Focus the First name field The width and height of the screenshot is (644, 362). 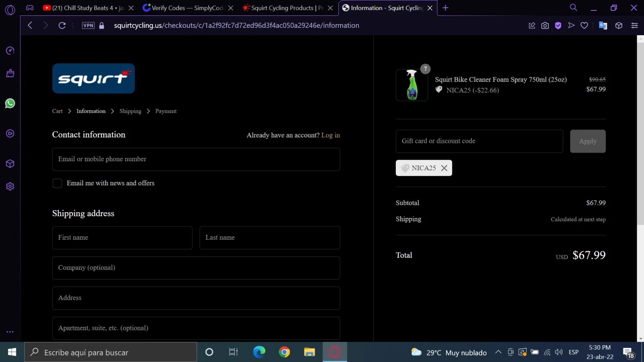122,238
